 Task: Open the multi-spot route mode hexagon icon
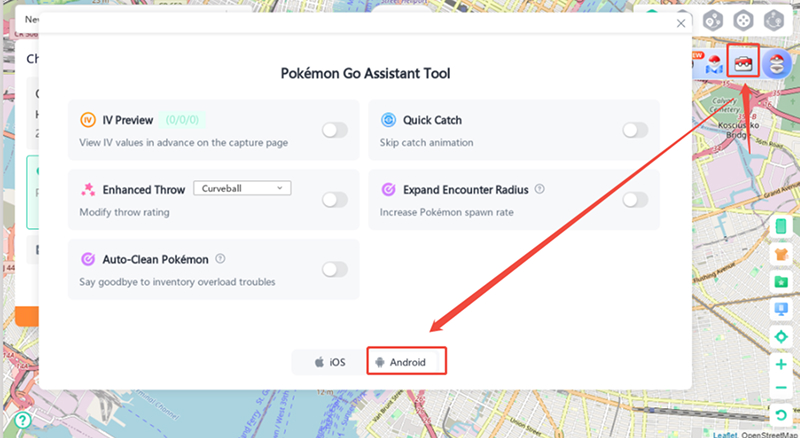pyautogui.click(x=713, y=21)
